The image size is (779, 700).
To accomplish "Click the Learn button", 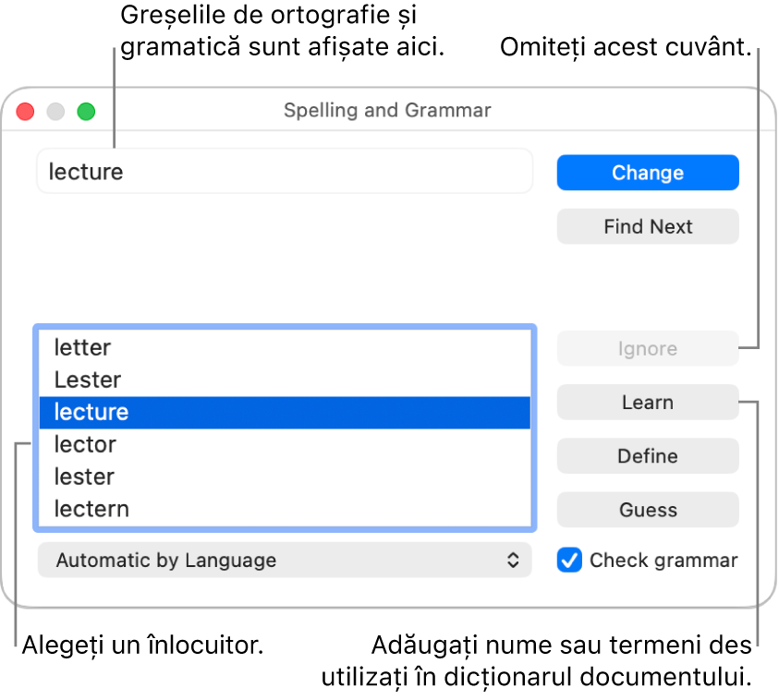I will tap(647, 402).
